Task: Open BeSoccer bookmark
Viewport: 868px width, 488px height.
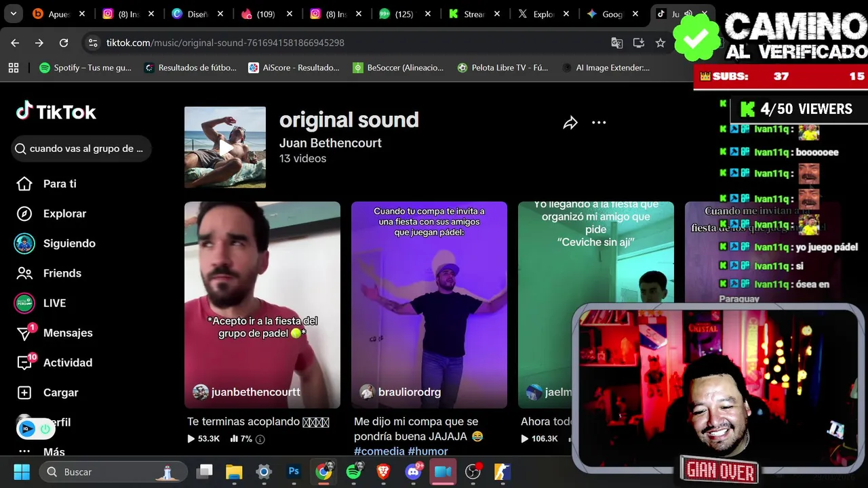Action: coord(398,67)
